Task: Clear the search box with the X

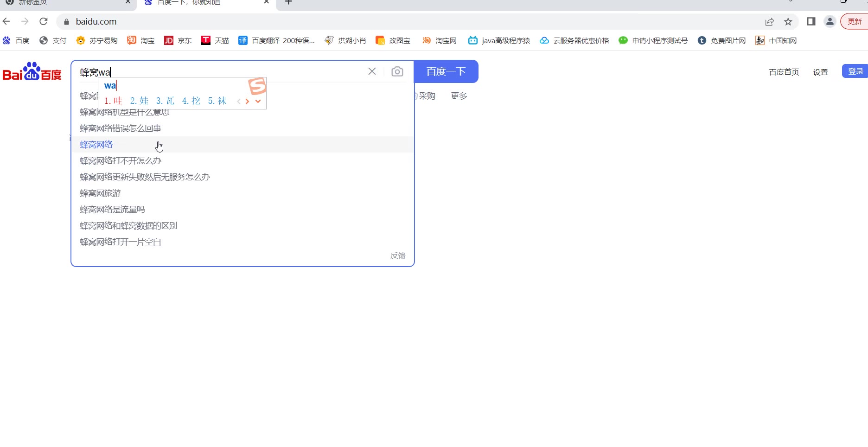Action: coord(372,71)
